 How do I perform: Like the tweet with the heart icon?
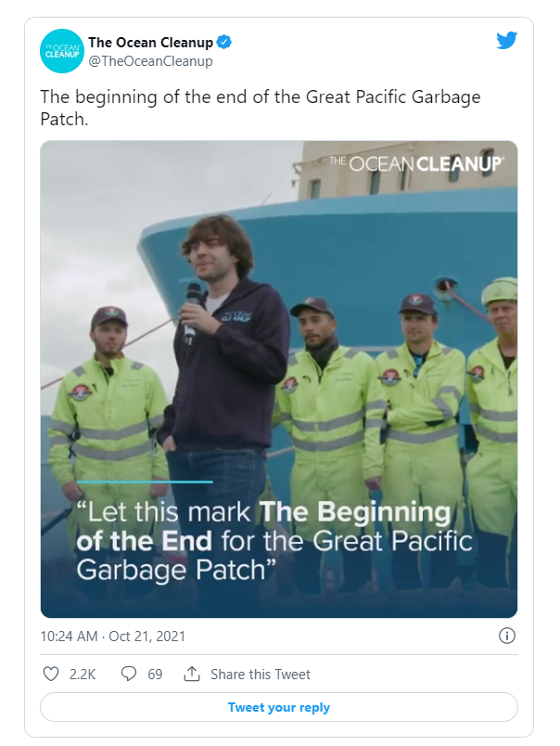[51, 674]
